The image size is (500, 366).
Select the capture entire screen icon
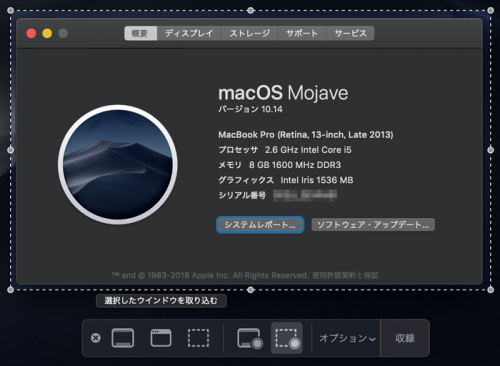(123, 338)
